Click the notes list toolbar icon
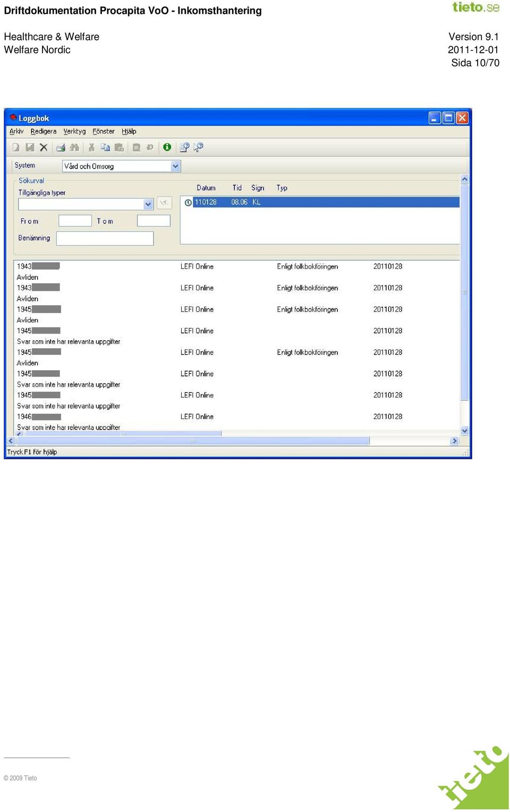510x812 pixels. coord(137,148)
